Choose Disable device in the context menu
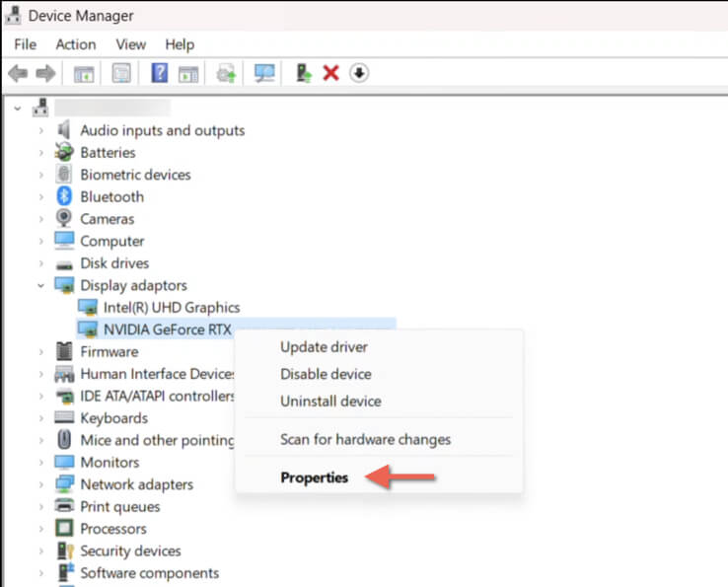 326,374
